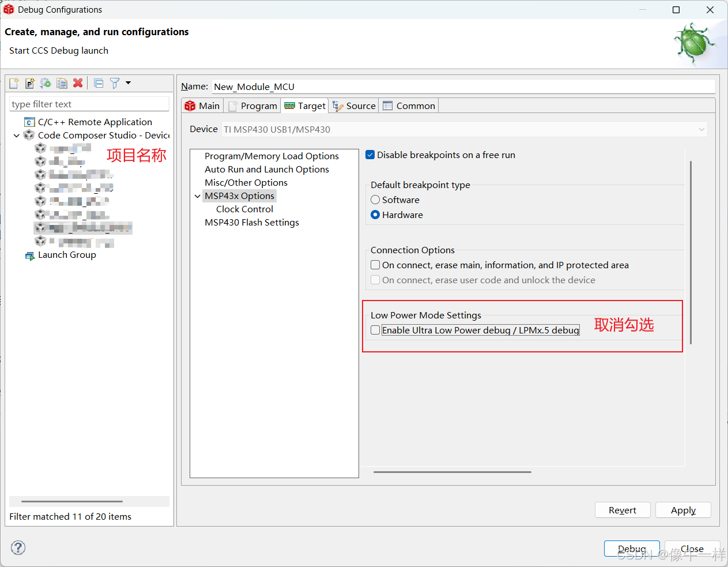Toggle Enable Ultra Low Power debug checkbox
The image size is (728, 567).
click(x=375, y=330)
